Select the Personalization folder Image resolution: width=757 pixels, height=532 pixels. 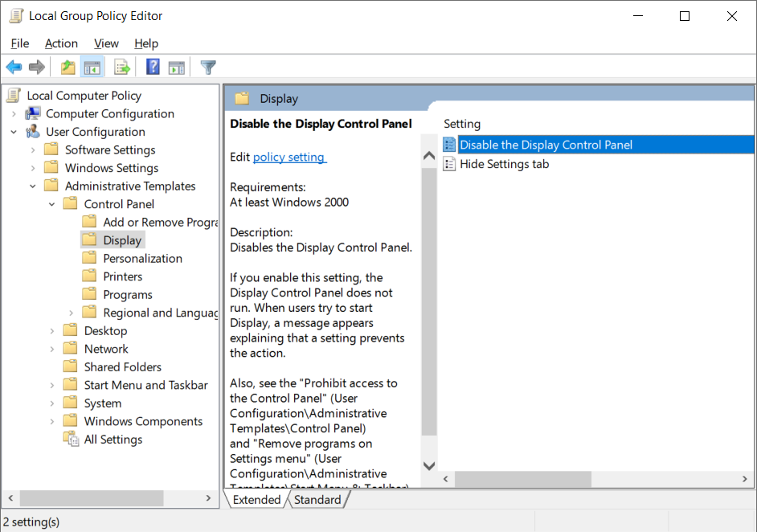133,258
